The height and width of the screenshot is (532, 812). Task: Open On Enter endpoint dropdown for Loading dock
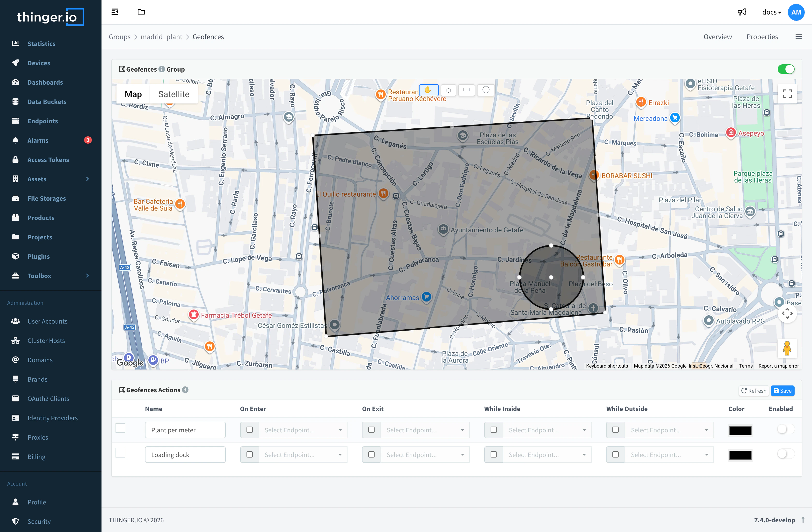pos(303,454)
